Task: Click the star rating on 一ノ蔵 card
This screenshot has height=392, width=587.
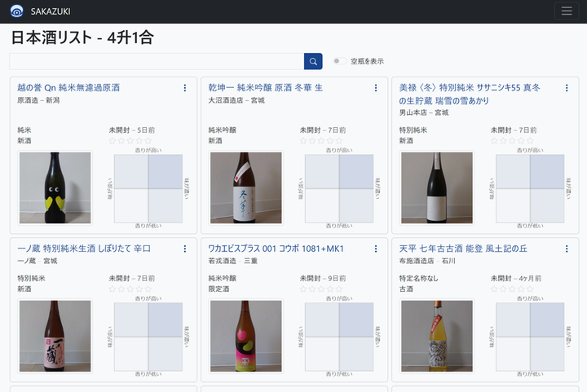Action: pos(130,288)
